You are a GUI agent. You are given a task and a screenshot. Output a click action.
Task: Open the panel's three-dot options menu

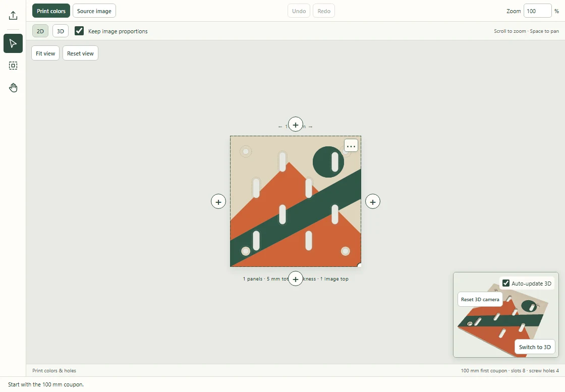click(351, 146)
